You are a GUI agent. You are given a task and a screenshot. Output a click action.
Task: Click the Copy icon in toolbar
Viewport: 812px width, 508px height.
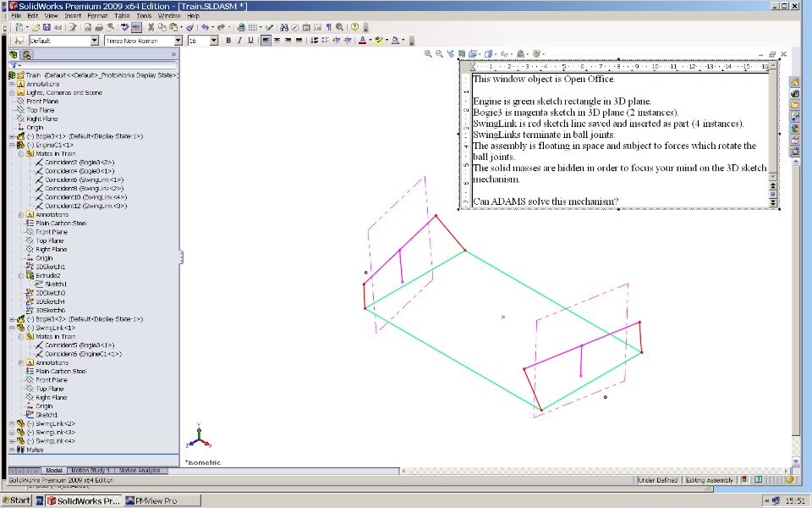pos(162,27)
